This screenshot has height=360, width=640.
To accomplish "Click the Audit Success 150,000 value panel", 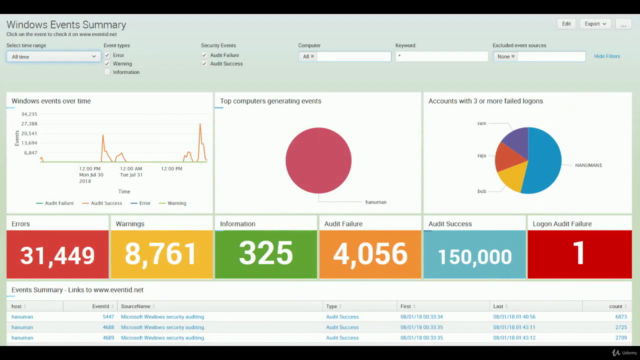I will (475, 254).
